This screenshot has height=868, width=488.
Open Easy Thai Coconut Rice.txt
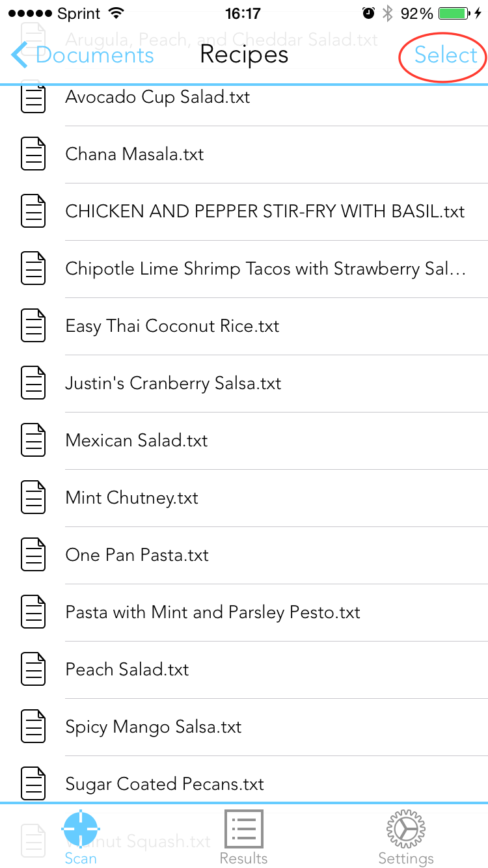click(x=244, y=326)
